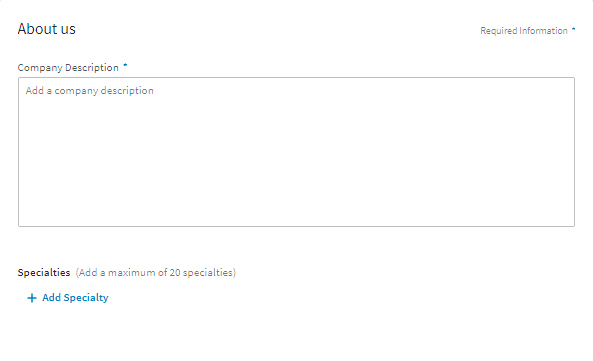Click the asterisk next to Required Information
The height and width of the screenshot is (361, 593).
coord(573,29)
